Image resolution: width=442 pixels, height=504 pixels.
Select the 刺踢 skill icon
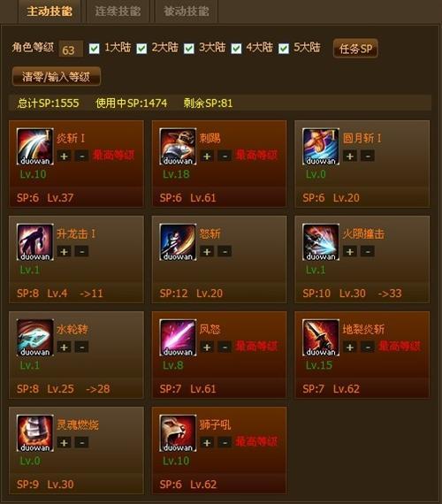point(178,147)
